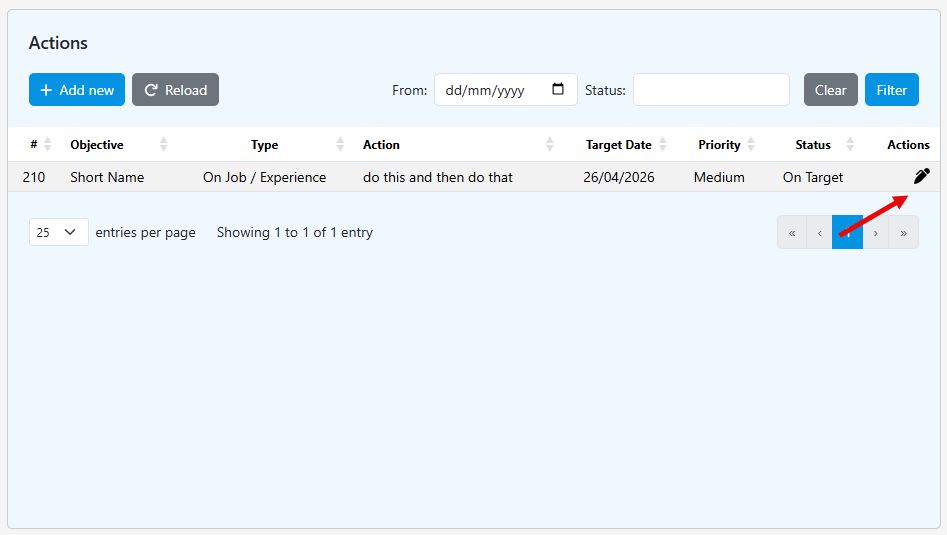Go to first page with « button
The width and height of the screenshot is (947, 535).
click(x=792, y=232)
